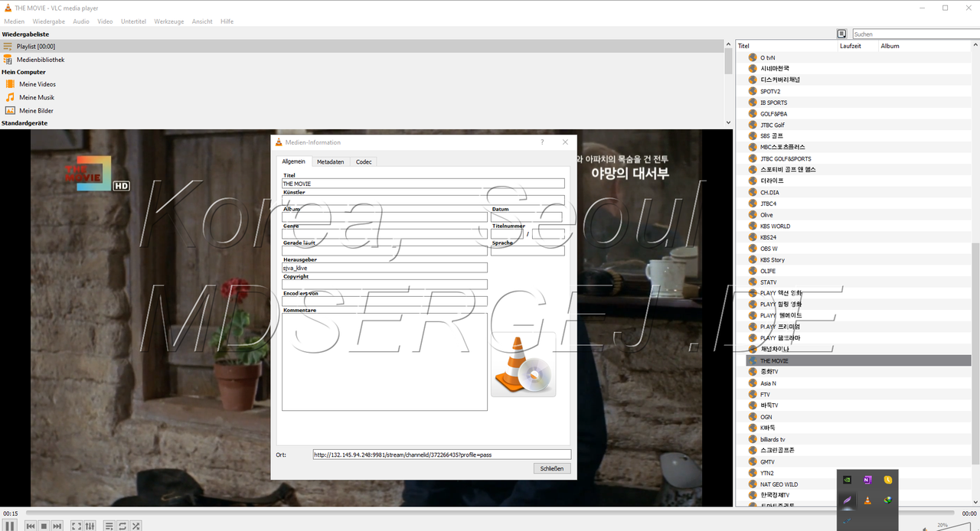
Task: Click the Kommentare text area
Action: [384, 362]
